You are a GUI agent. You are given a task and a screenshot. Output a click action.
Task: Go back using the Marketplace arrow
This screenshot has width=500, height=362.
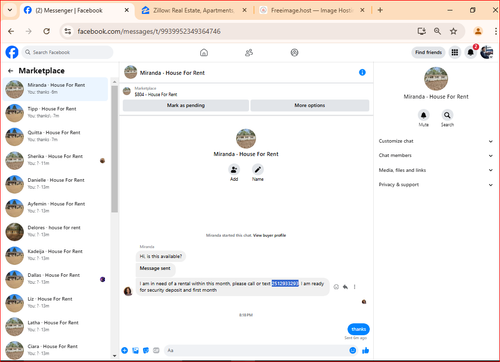pyautogui.click(x=11, y=71)
